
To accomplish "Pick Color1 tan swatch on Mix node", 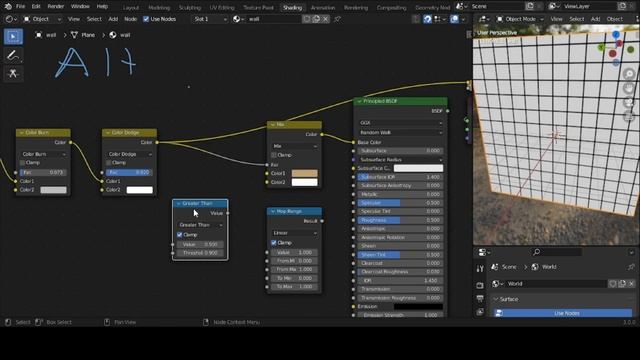I will (x=304, y=173).
